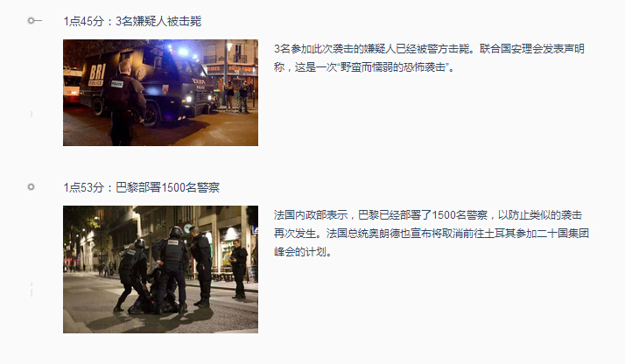The image size is (625, 364).
Task: Click the small timeline tick left of the street photo
Action: (32, 290)
